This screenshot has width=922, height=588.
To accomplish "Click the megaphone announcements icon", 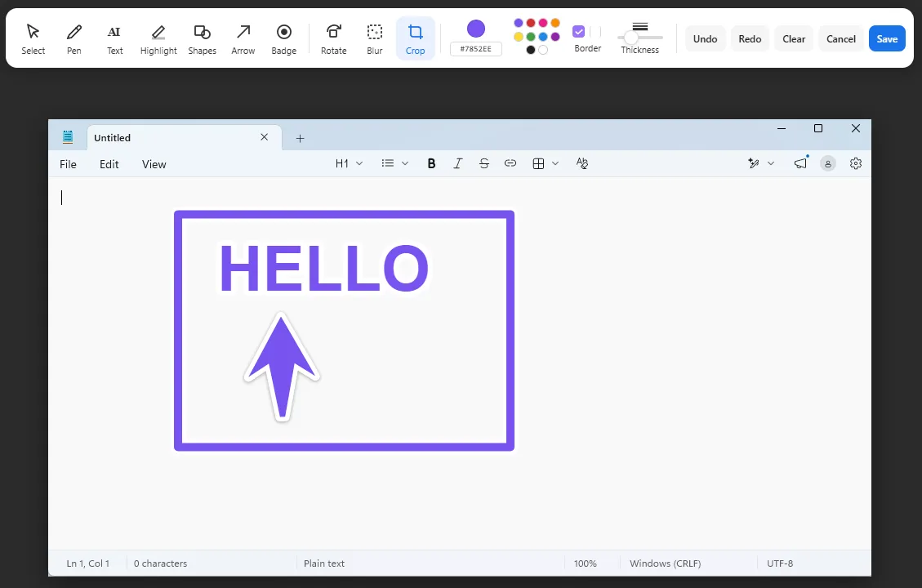I will 800,163.
